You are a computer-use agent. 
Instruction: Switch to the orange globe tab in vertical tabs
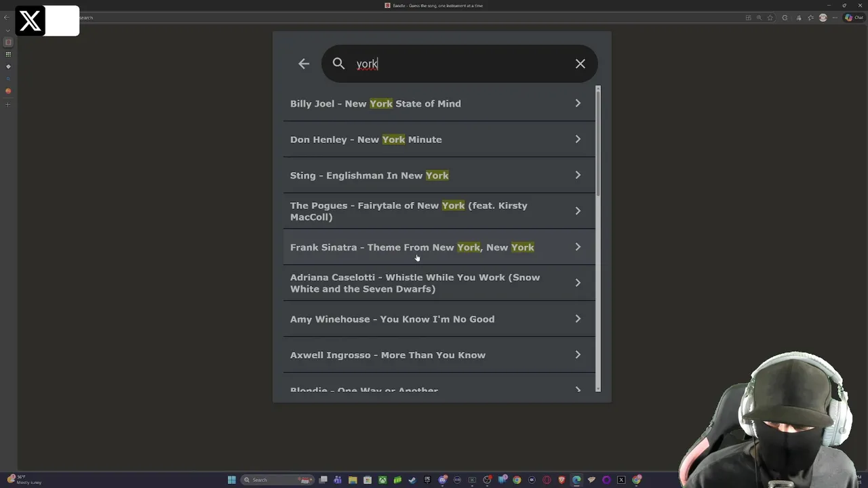[x=8, y=91]
